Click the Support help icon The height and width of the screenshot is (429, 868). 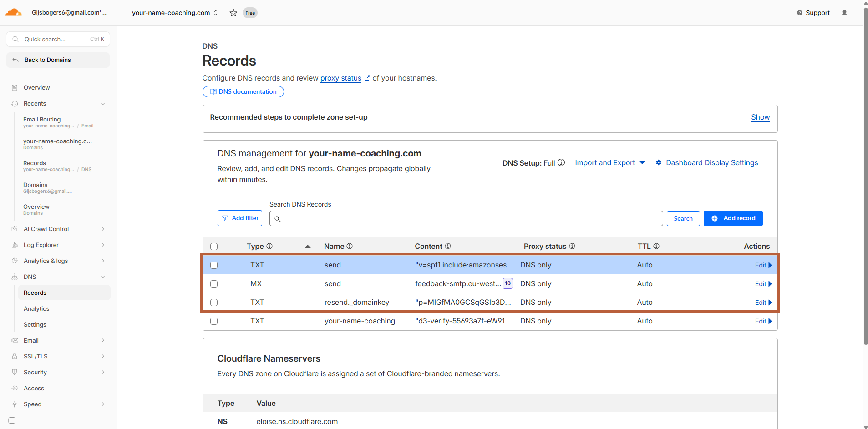click(800, 13)
